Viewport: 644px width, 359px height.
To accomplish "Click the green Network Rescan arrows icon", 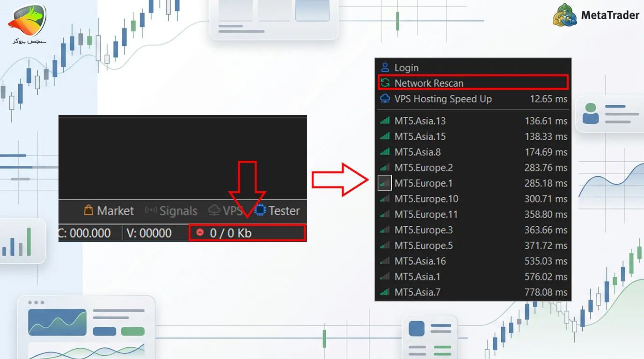I will pyautogui.click(x=385, y=83).
